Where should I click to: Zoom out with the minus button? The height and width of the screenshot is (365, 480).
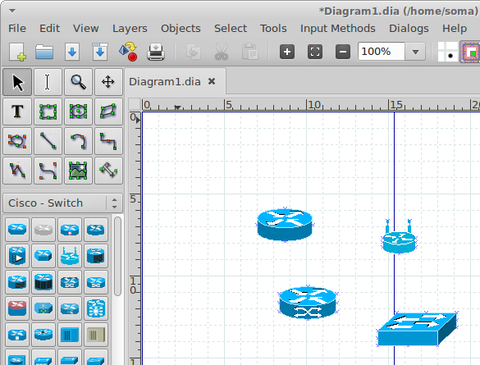click(x=343, y=52)
